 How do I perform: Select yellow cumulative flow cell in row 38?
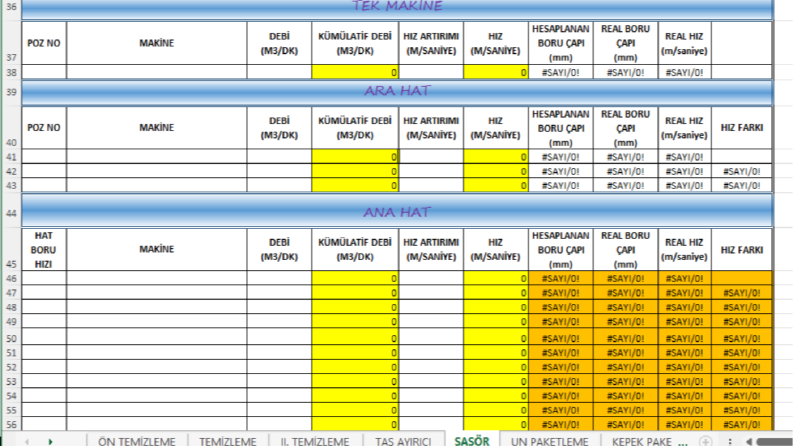[355, 72]
